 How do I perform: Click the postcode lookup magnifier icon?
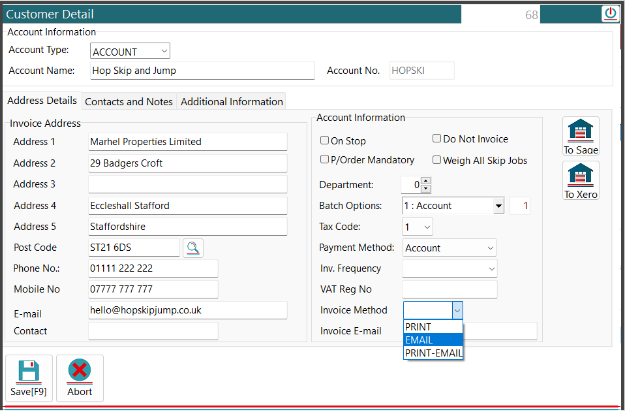(x=192, y=247)
